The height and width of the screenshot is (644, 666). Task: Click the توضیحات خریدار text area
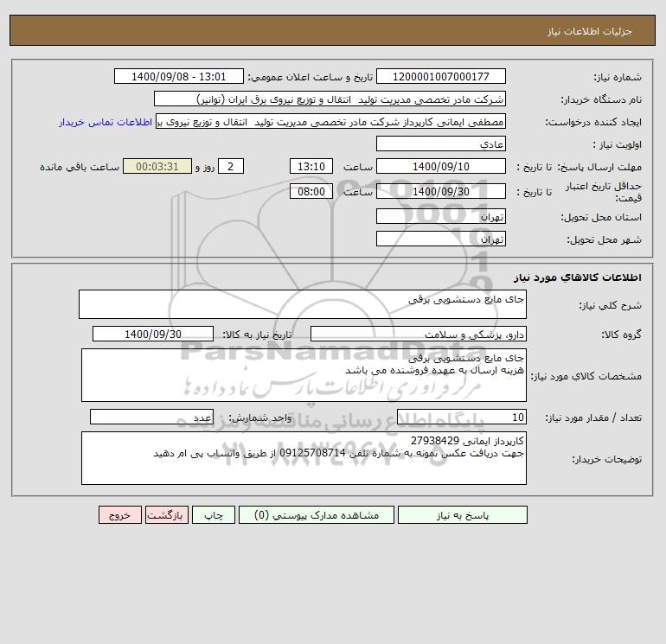[x=304, y=458]
